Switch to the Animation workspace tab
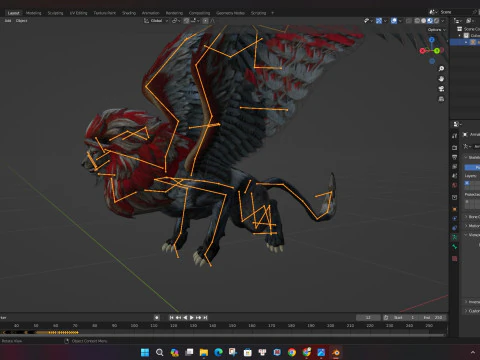The height and width of the screenshot is (360, 480). click(151, 13)
